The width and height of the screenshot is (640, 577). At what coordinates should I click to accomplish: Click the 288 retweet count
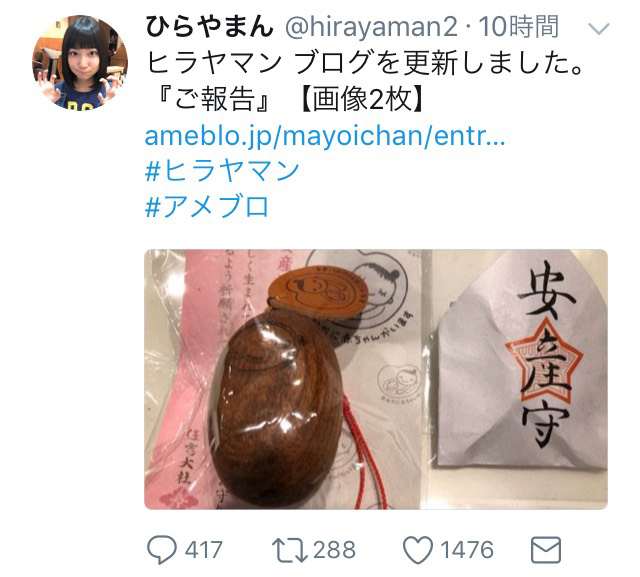click(334, 550)
